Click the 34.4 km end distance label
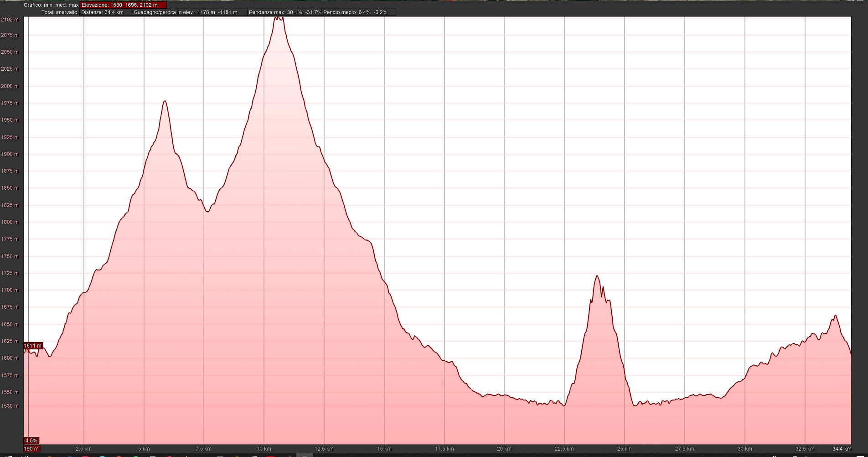 (842, 449)
